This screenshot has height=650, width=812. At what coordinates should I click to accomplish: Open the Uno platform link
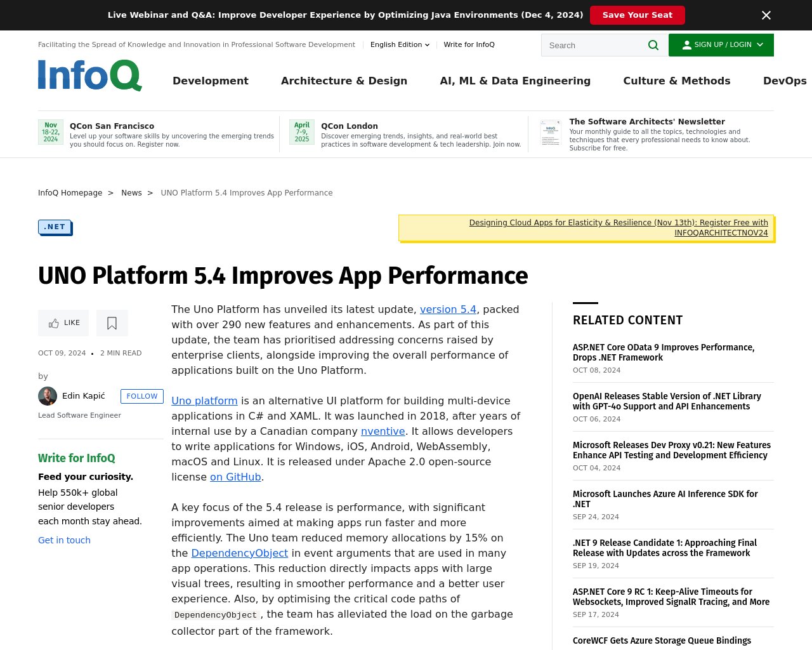204,401
